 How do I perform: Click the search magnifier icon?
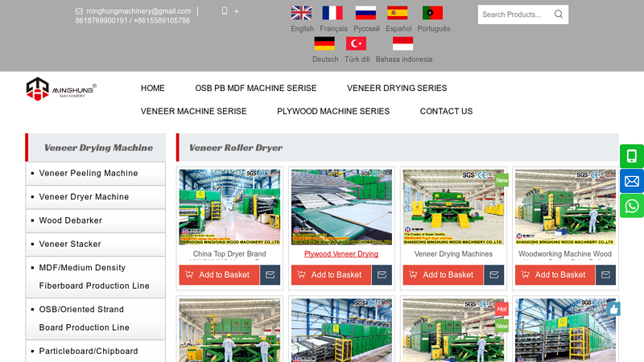[x=558, y=14]
